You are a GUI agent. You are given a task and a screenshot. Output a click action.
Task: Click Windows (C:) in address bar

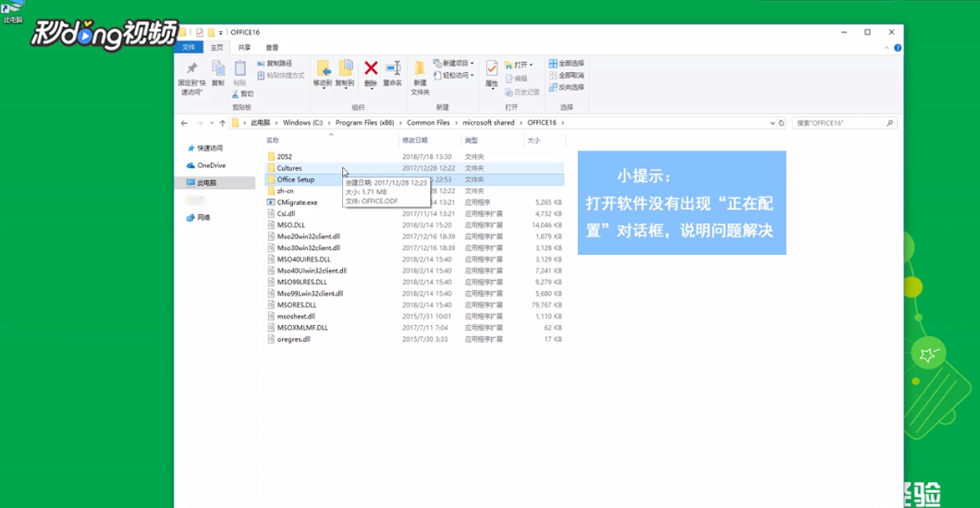[x=302, y=123]
